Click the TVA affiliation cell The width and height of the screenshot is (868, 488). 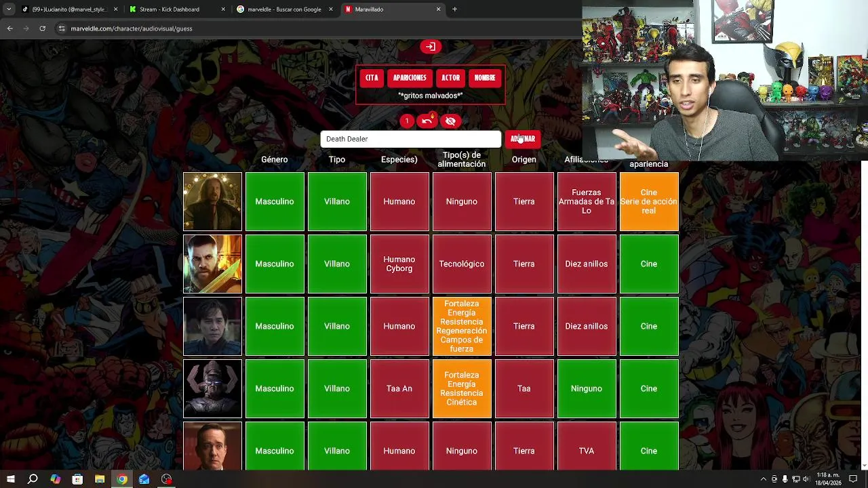click(587, 445)
